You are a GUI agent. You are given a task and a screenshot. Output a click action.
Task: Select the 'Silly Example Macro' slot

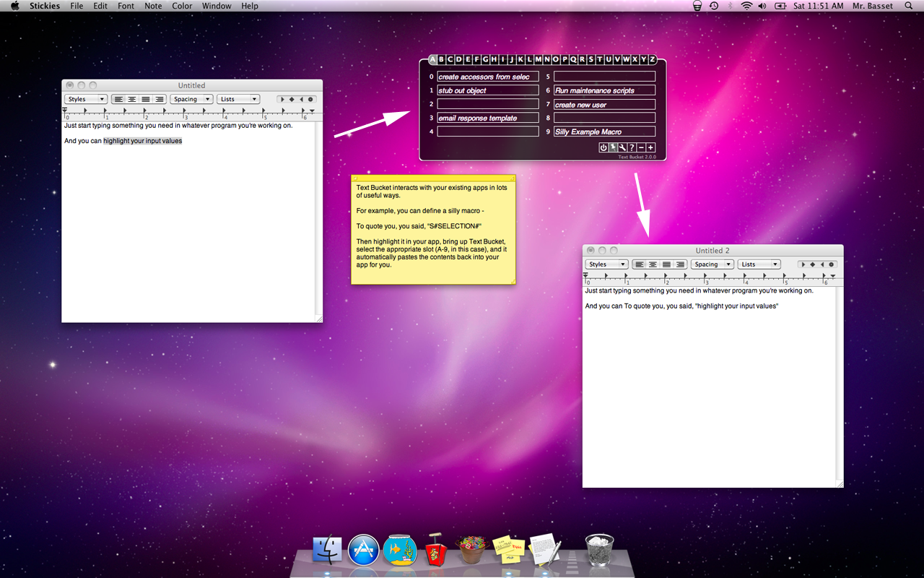click(604, 131)
